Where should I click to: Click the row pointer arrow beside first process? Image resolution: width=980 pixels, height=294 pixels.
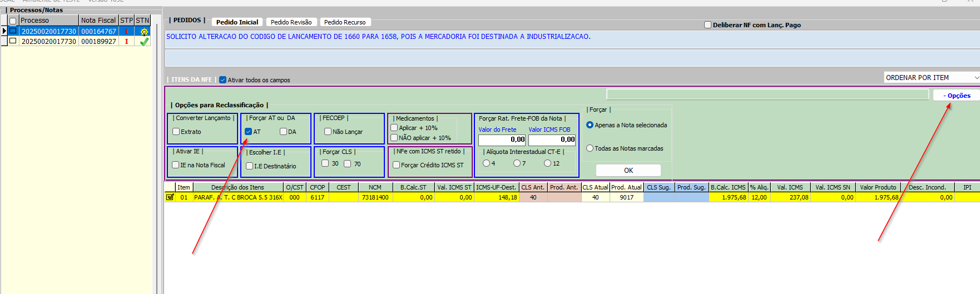click(4, 31)
